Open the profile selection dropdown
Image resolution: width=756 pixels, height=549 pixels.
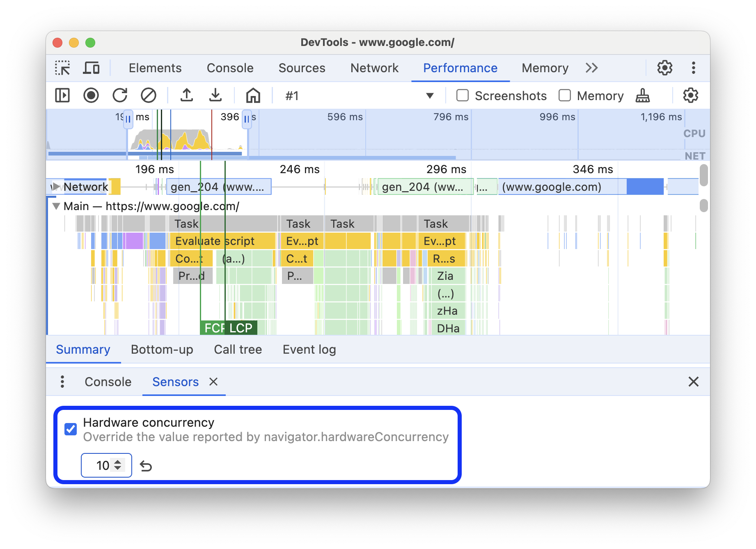pos(429,95)
